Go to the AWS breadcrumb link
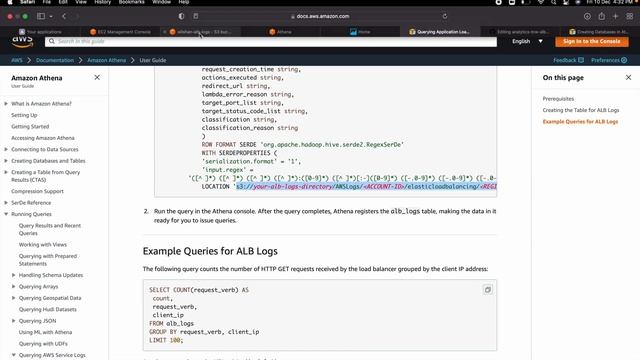This screenshot has height=360, width=640. pos(17,60)
